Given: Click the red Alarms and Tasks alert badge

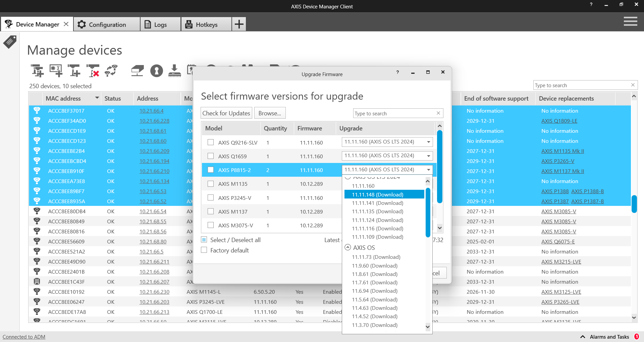Looking at the screenshot, I should pos(636,337).
